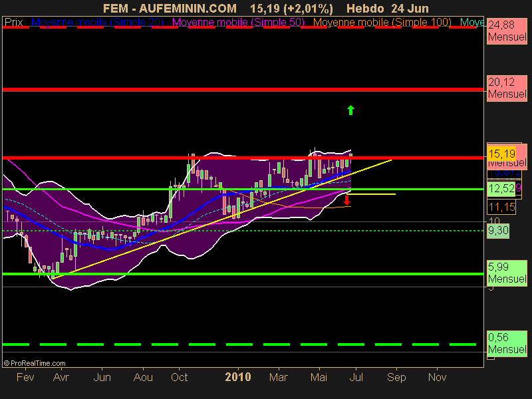Click the red down arrow on the chart
The image size is (532, 399).
pos(346,201)
